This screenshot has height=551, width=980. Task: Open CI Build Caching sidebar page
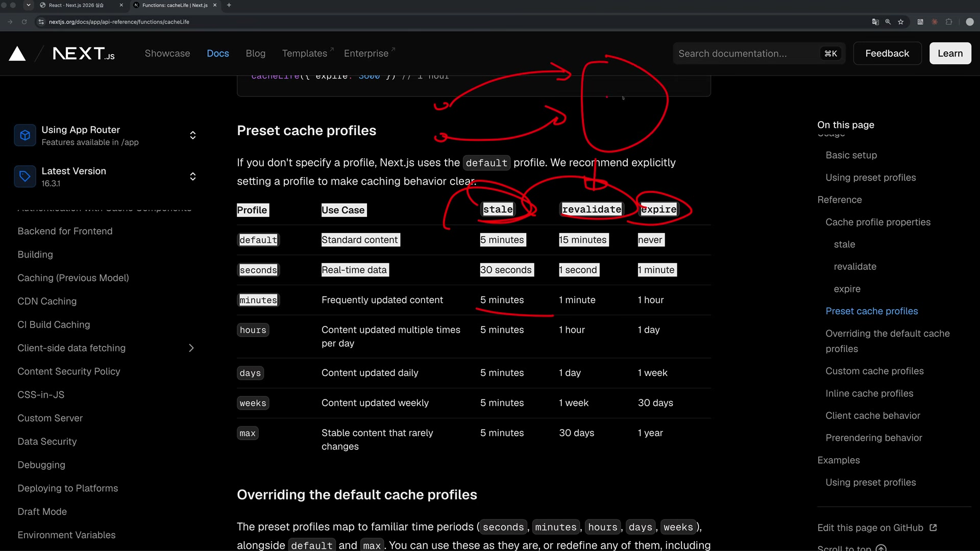pos(54,325)
